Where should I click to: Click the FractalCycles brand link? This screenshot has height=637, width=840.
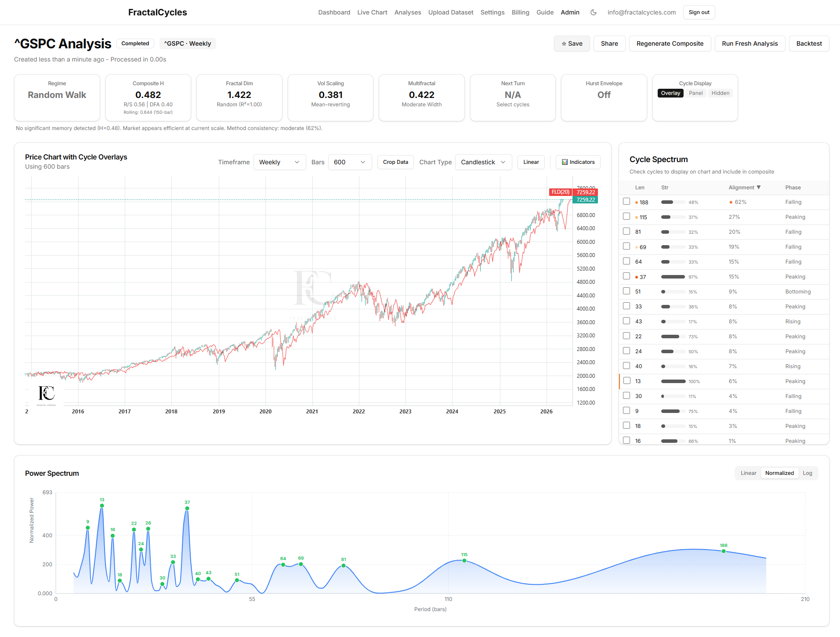tap(157, 12)
